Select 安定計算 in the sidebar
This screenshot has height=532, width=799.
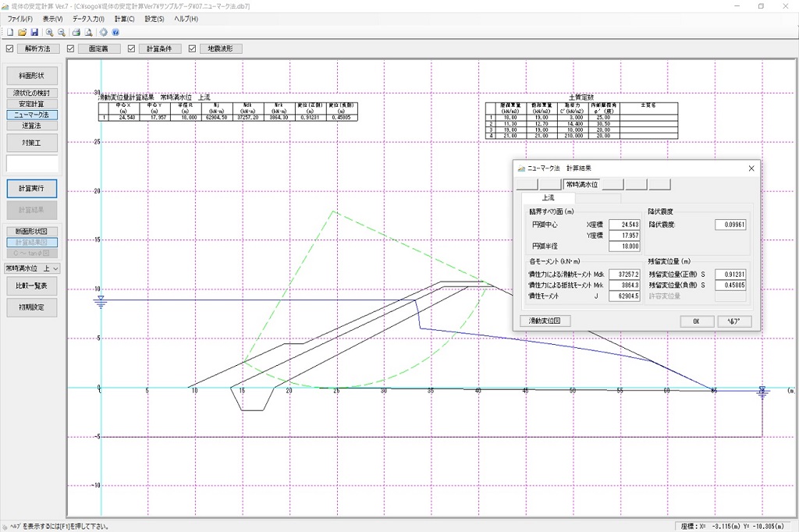tap(31, 104)
